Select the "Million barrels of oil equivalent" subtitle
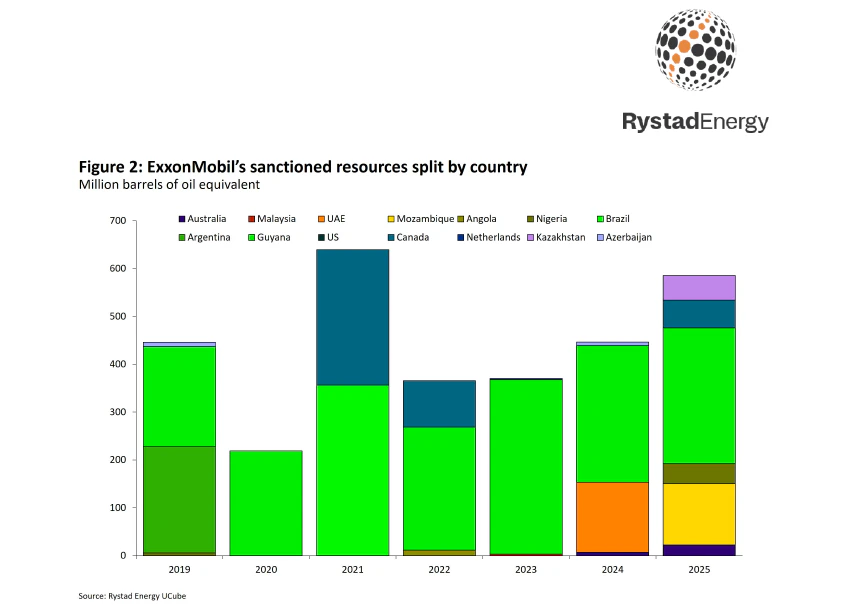Screen dimensions: 865x606 point(169,185)
